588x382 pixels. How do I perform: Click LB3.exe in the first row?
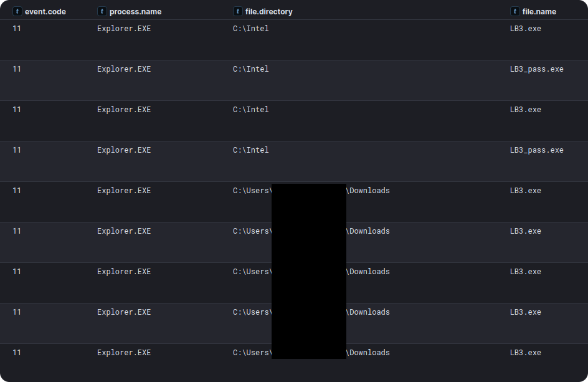click(525, 29)
